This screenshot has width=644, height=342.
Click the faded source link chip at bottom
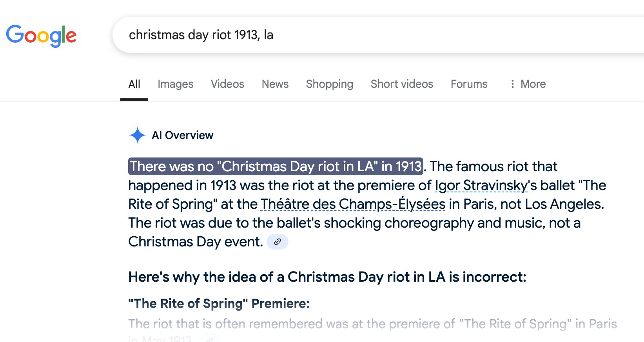coord(209,339)
